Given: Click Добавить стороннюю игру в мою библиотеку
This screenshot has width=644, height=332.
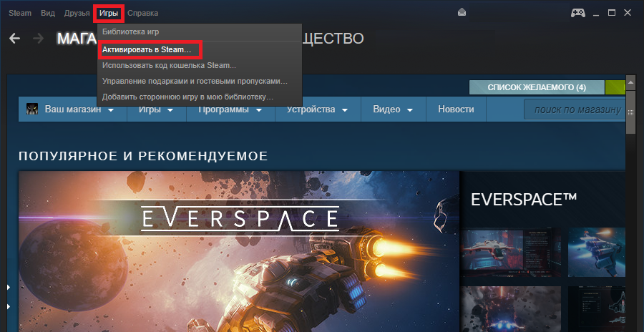Looking at the screenshot, I should pos(187,97).
